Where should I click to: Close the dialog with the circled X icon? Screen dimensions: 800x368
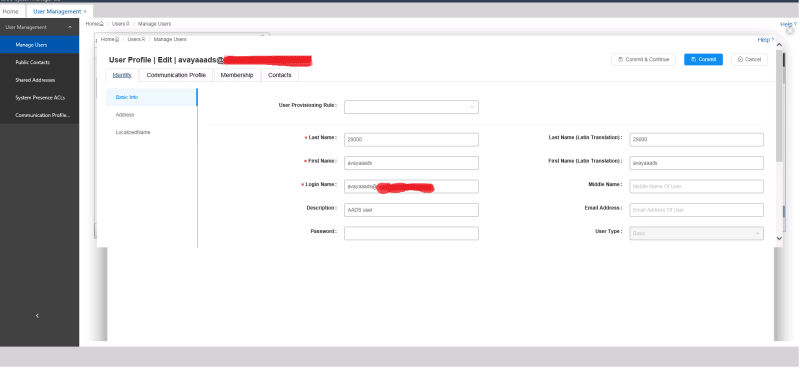pos(790,31)
